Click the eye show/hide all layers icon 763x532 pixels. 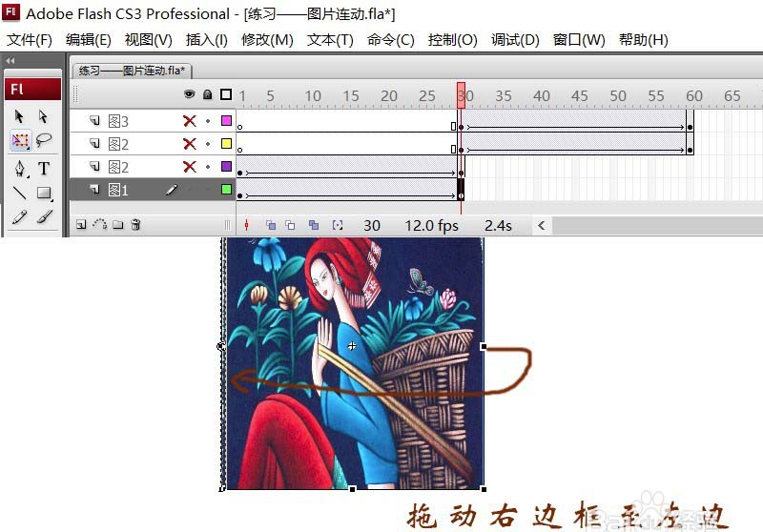coord(189,94)
